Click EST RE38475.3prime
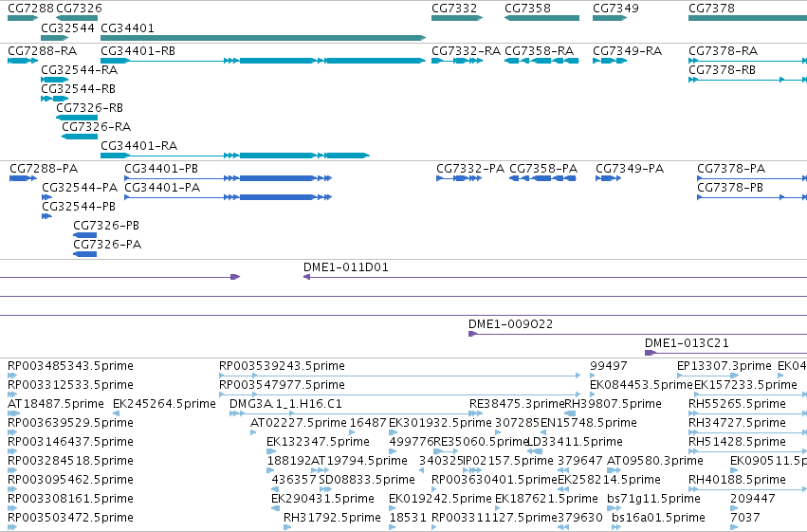Image resolution: width=807 pixels, height=532 pixels. [x=516, y=404]
